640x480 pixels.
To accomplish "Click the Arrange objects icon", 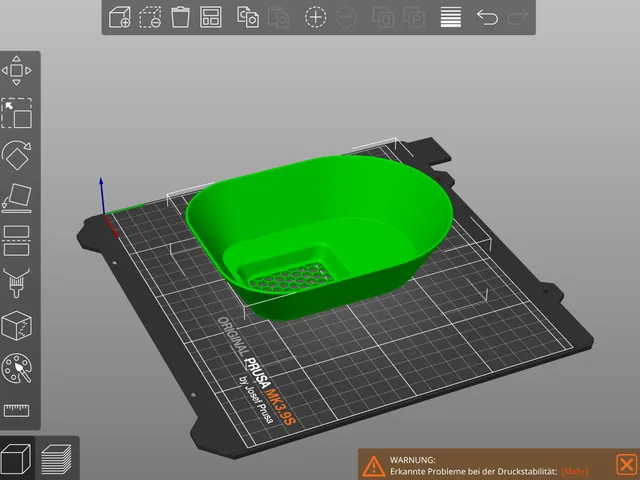I will click(x=211, y=17).
